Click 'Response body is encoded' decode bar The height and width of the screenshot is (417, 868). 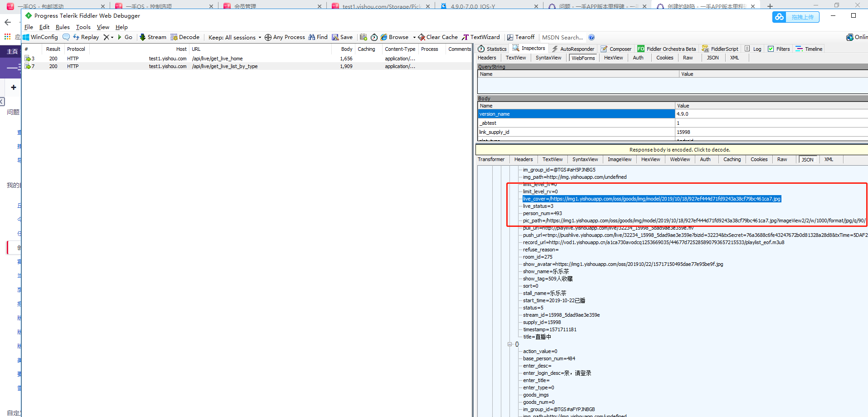[x=672, y=150]
